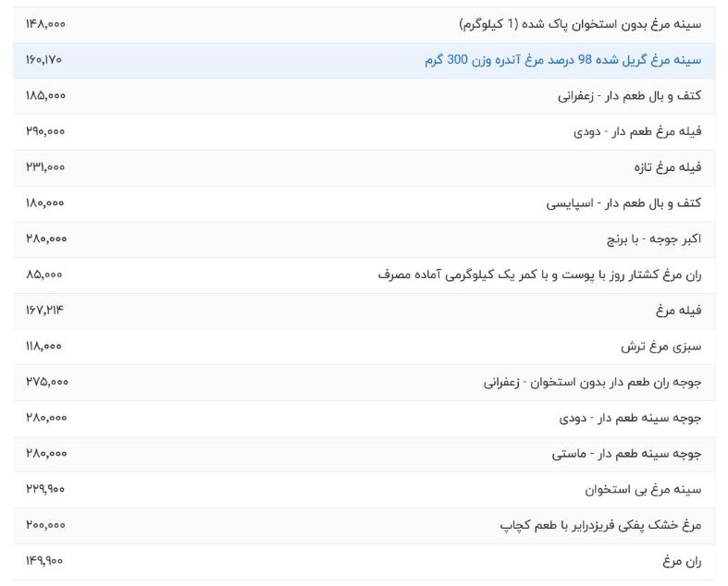The height and width of the screenshot is (586, 728).
Task: Select row جوجه ران طعم دار بدون استخوان
Action: pos(364,383)
